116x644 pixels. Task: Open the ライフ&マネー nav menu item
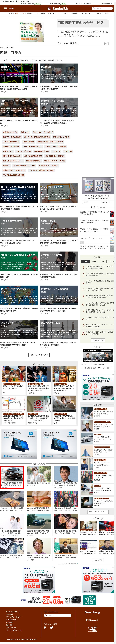[x=86, y=13]
